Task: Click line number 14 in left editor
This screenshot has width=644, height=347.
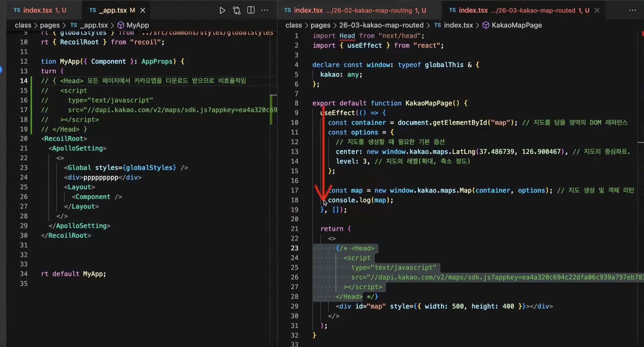Action: coord(24,81)
